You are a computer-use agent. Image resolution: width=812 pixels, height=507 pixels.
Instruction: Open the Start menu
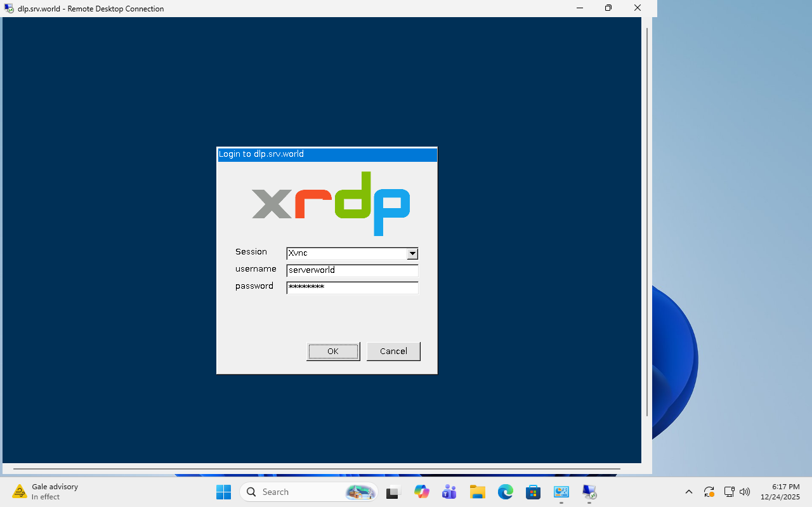click(x=223, y=492)
